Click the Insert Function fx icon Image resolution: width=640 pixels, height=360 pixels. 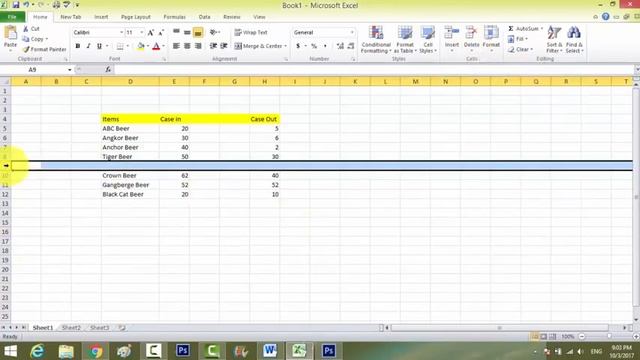pyautogui.click(x=108, y=70)
